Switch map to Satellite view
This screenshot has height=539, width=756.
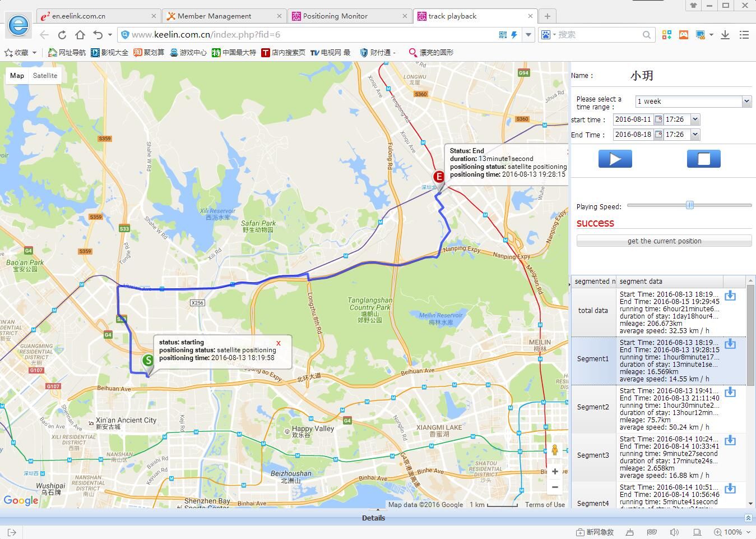coord(45,76)
